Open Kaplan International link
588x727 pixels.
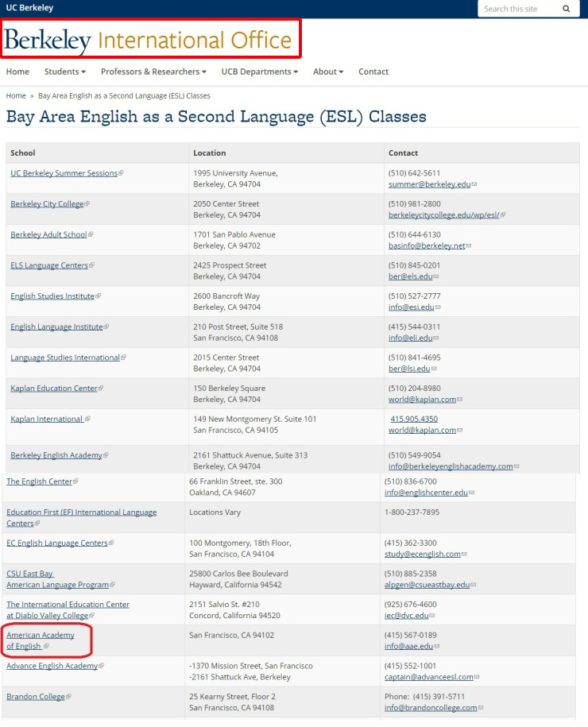[x=46, y=419]
